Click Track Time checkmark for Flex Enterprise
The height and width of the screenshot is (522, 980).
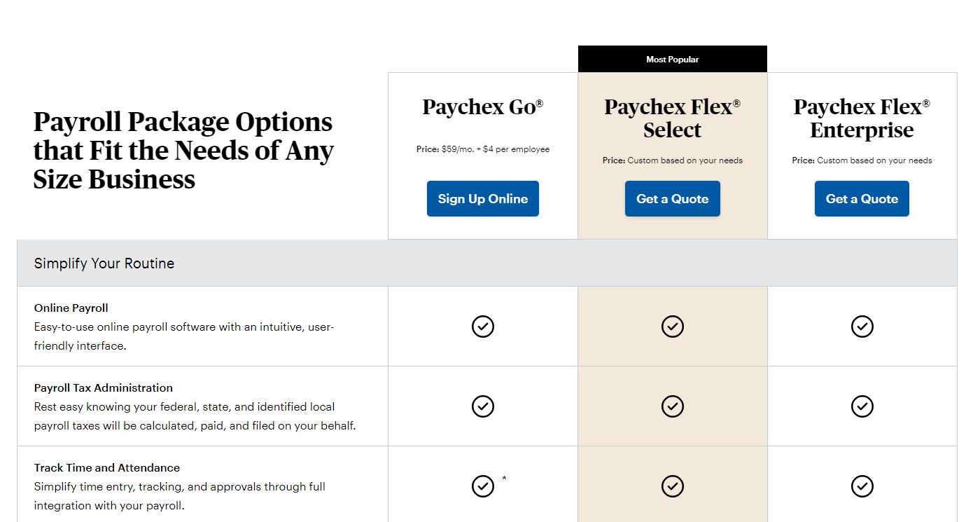pos(862,486)
